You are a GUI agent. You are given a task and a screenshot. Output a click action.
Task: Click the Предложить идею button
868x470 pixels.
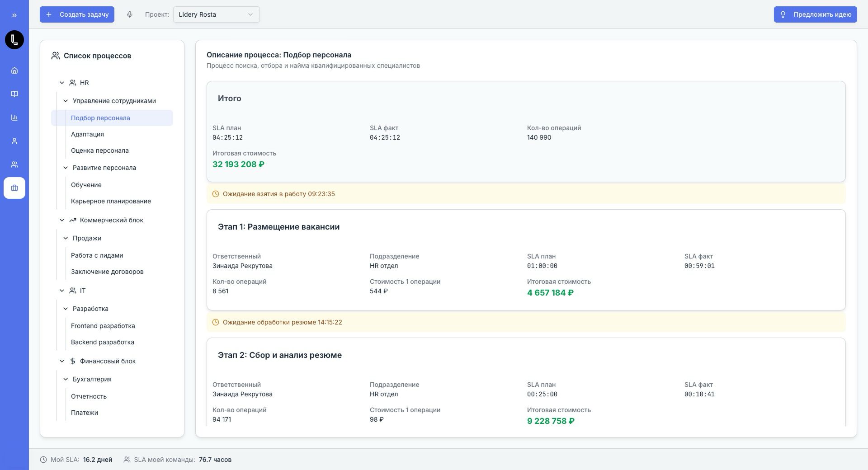[815, 14]
